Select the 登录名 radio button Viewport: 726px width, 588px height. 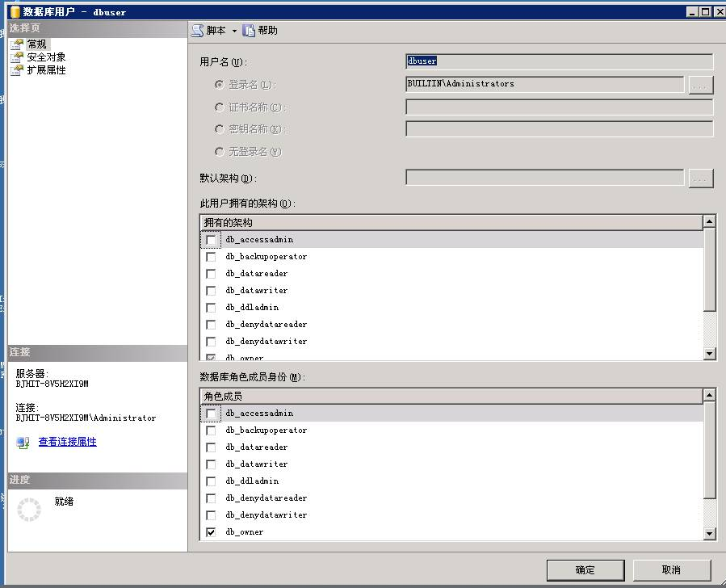tap(220, 85)
